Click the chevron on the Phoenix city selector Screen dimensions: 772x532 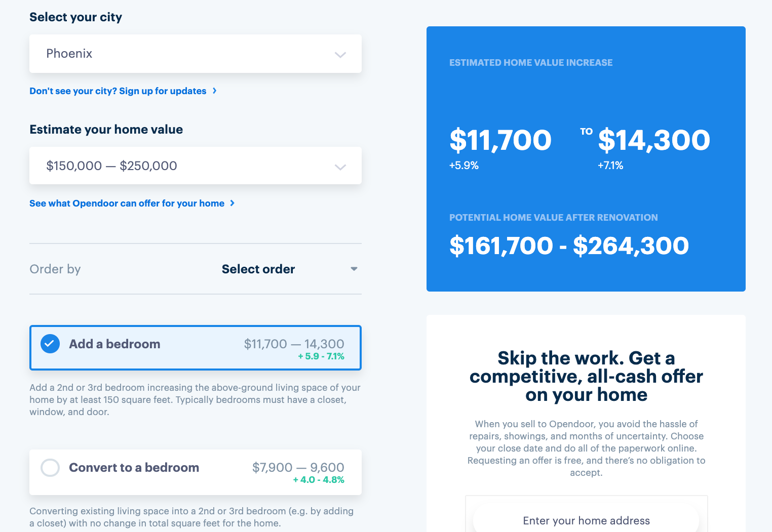[340, 54]
